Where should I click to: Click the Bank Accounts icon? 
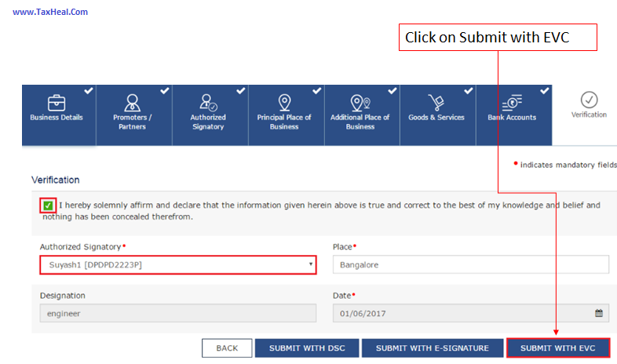point(511,102)
